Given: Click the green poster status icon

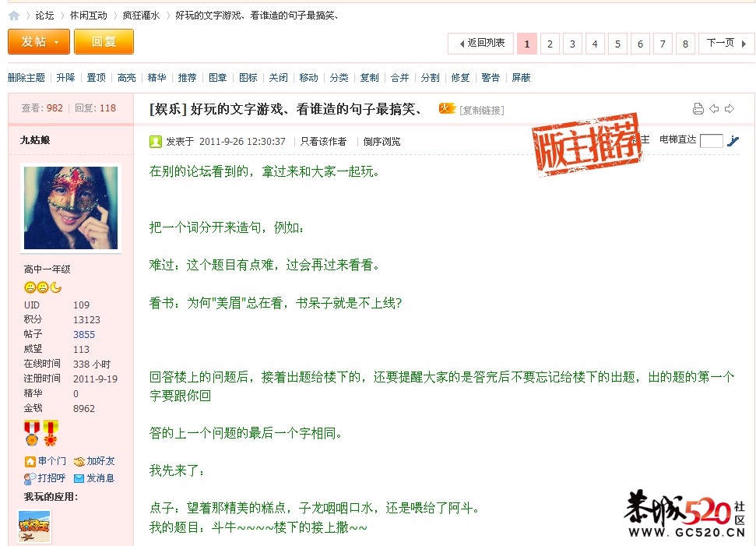Looking at the screenshot, I should tap(155, 141).
